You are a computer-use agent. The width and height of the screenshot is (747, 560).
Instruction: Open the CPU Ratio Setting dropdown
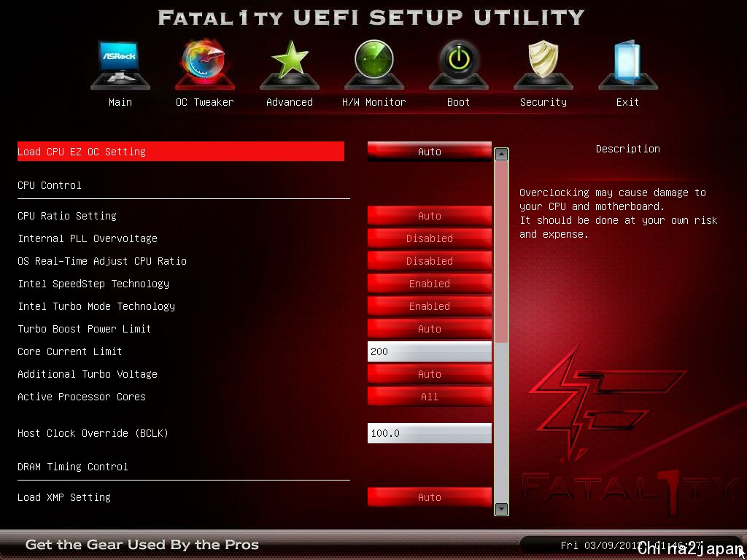[x=429, y=216]
